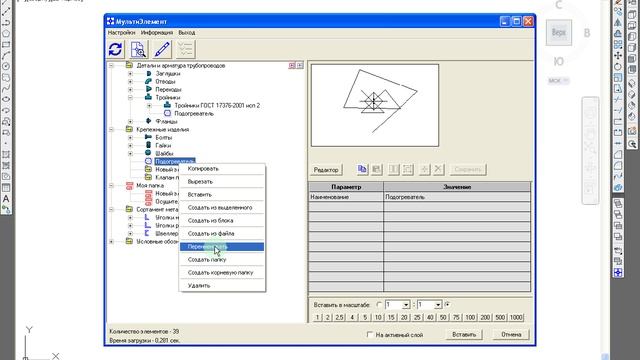Click the Гайки nut icon in tree
Screen dimensions: 640x360
pyautogui.click(x=149, y=145)
